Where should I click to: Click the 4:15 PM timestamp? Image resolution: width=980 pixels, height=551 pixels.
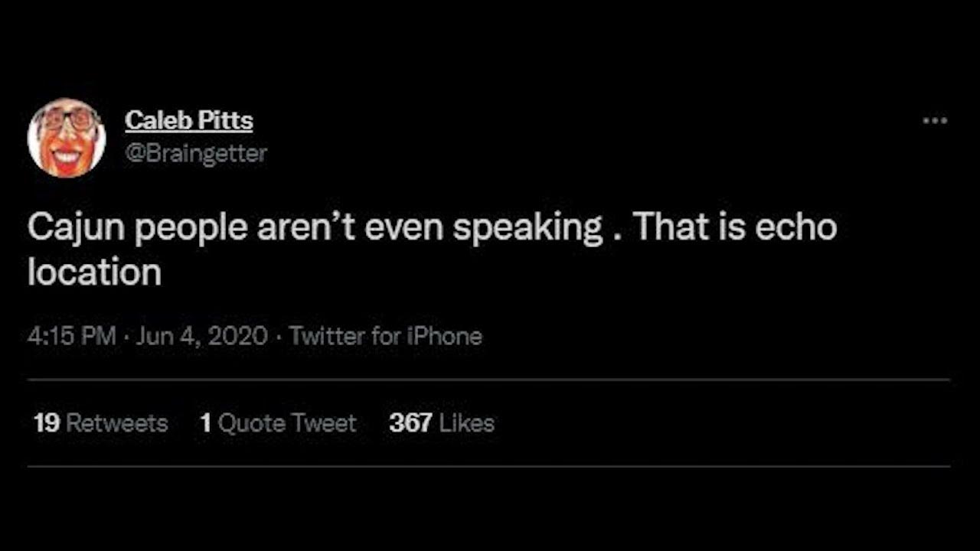click(72, 336)
